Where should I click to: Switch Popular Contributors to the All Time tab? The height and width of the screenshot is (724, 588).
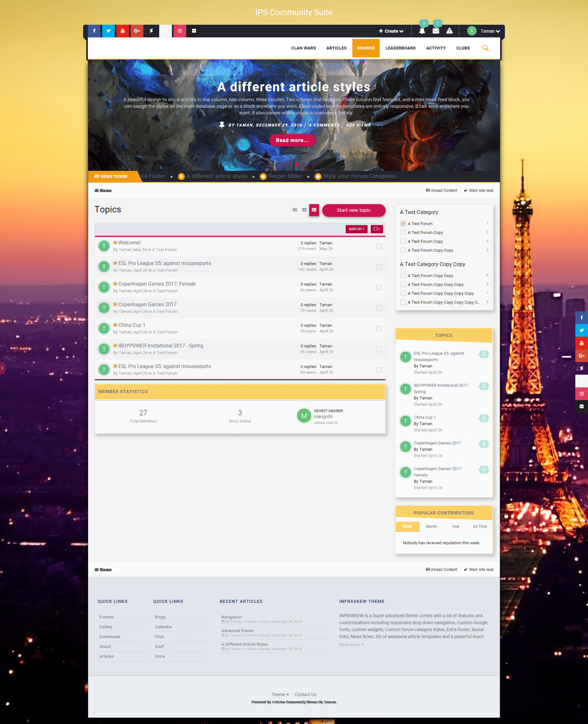pyautogui.click(x=480, y=527)
